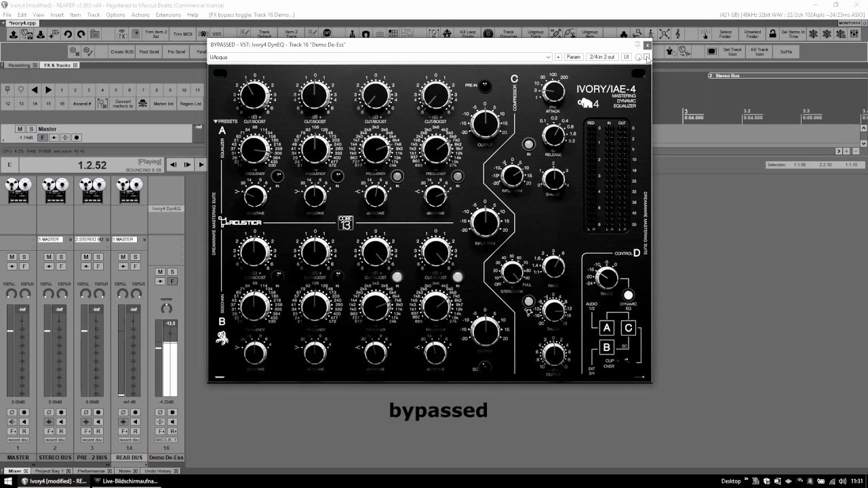Click the skull and crossbones marker icon
The height and width of the screenshot is (488, 868).
coord(142,104)
